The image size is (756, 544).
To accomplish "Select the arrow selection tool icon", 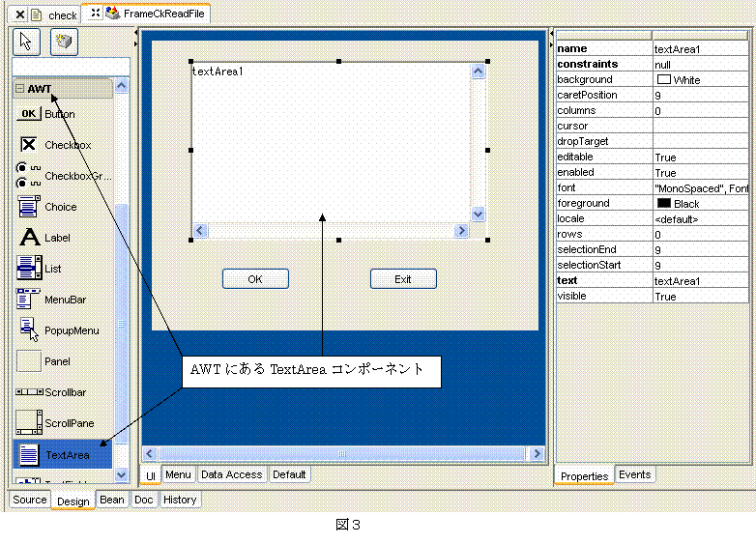I will click(25, 42).
